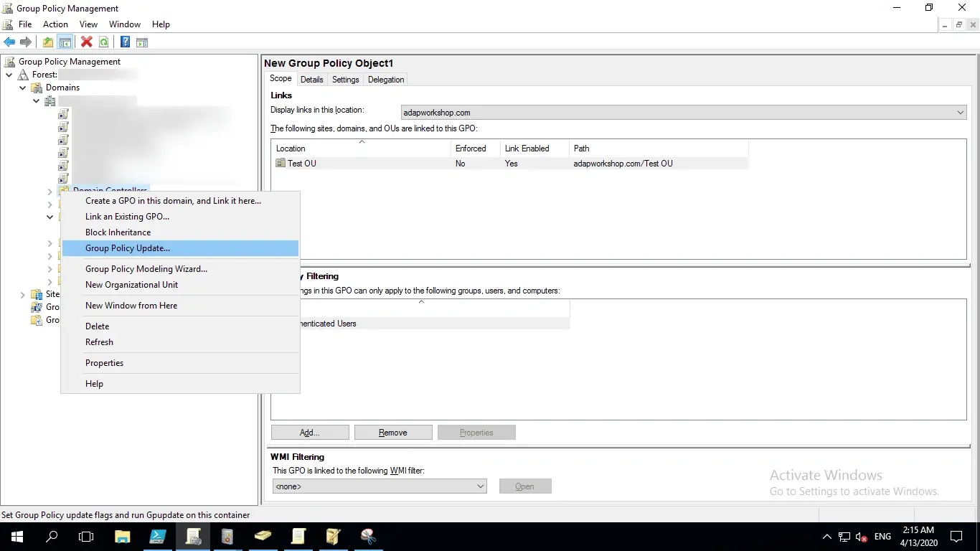Click the red X Delete toolbar icon
Viewport: 980px width, 551px height.
point(87,42)
